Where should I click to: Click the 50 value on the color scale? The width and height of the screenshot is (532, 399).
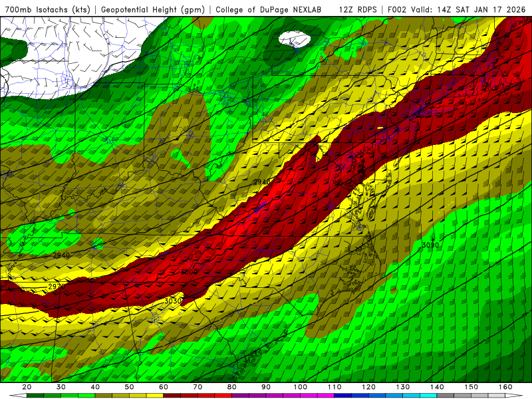tap(129, 387)
